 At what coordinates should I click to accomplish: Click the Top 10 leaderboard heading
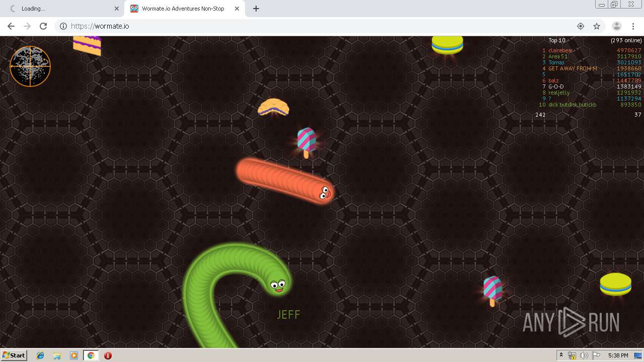coord(556,41)
